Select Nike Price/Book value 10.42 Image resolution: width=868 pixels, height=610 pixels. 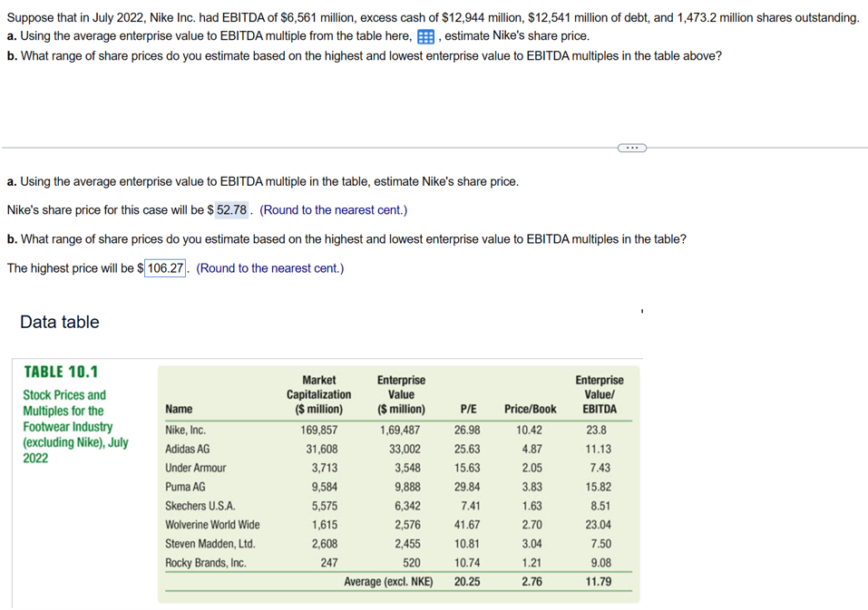click(x=529, y=430)
